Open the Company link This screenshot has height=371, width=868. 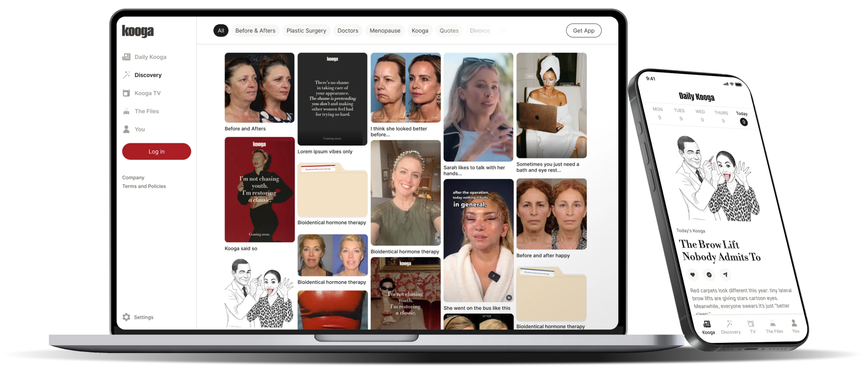133,177
